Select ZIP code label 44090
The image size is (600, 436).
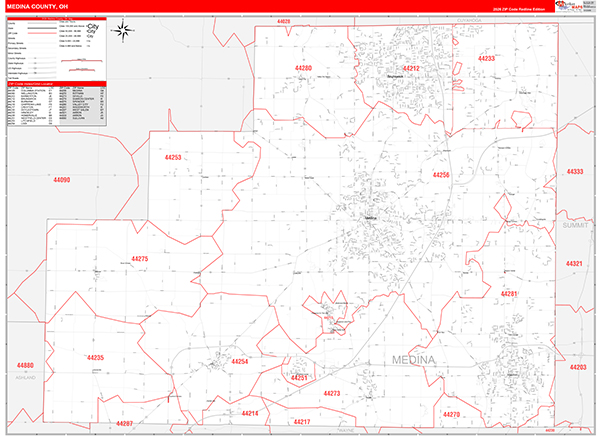pyautogui.click(x=62, y=180)
